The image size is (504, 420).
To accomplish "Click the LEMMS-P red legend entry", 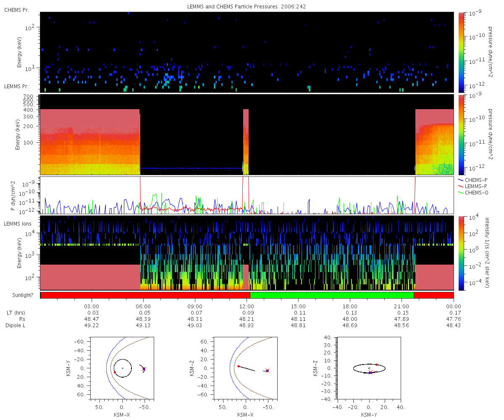I will tap(475, 186).
